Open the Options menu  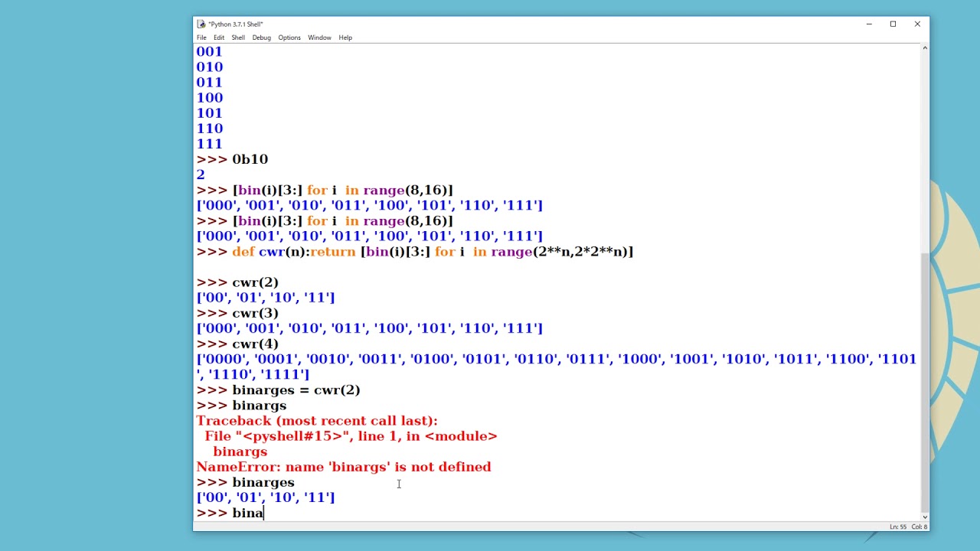point(289,37)
